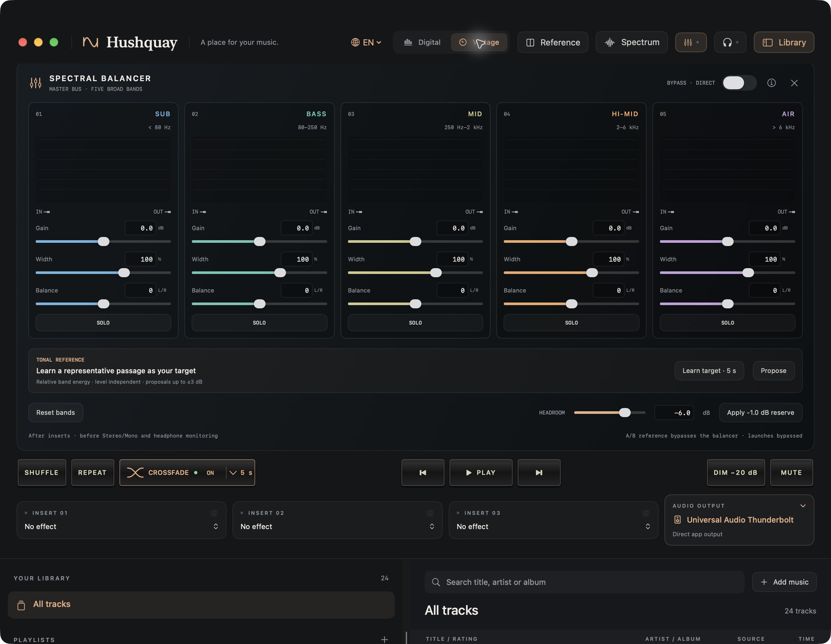831x644 pixels.
Task: Toggle DIM -20 dB
Action: (x=736, y=472)
